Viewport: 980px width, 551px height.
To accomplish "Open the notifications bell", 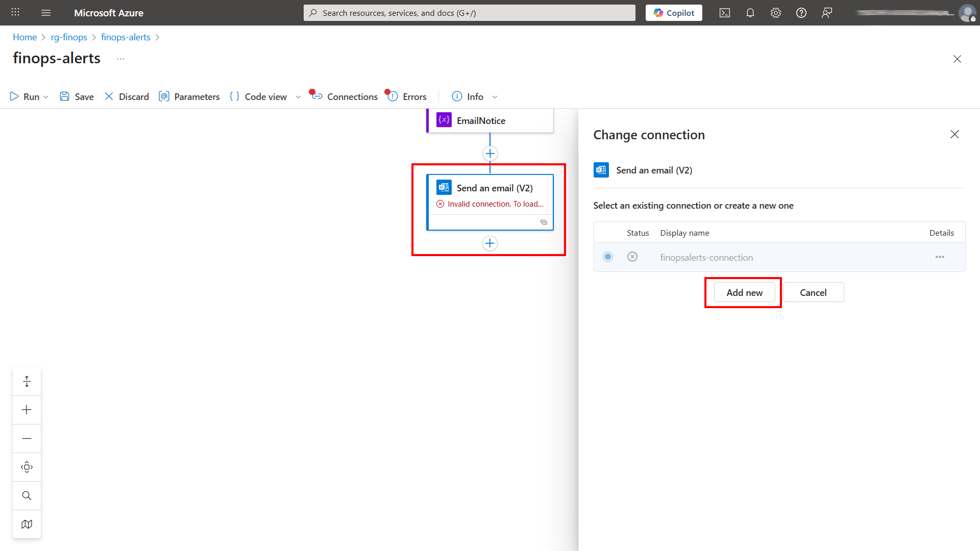I will point(750,13).
